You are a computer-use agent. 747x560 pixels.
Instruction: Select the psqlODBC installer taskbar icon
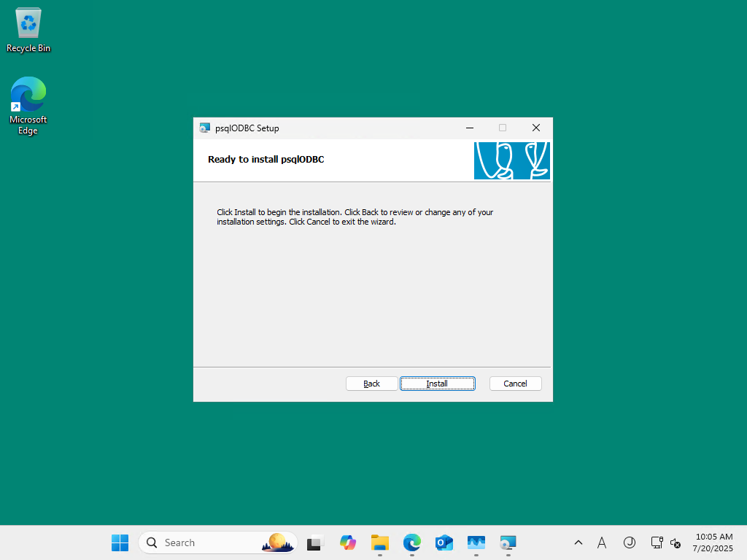(508, 542)
